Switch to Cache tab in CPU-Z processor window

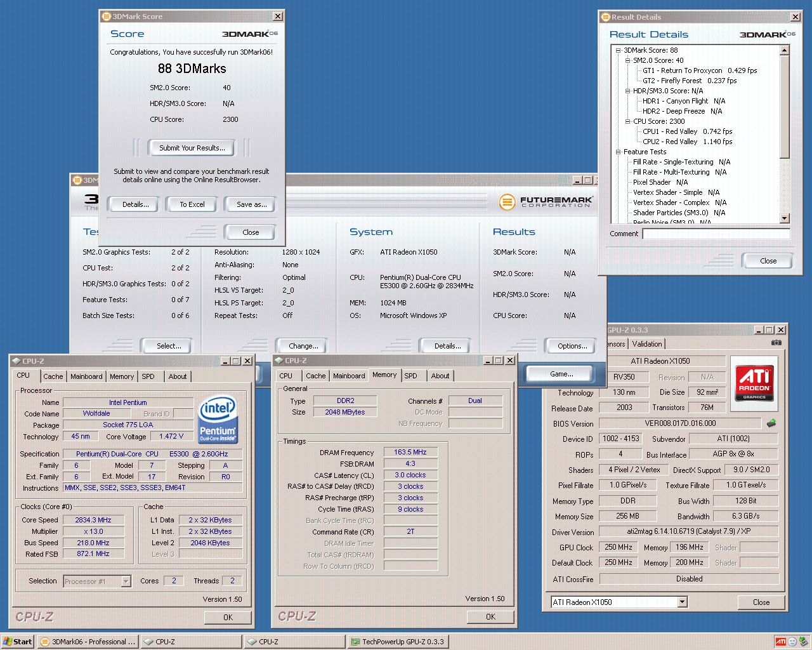point(53,376)
